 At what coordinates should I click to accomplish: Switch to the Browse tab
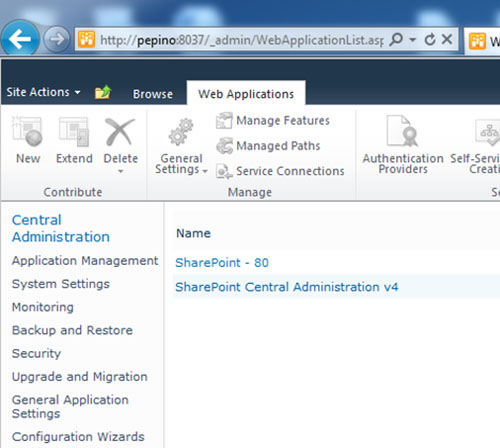pyautogui.click(x=153, y=94)
